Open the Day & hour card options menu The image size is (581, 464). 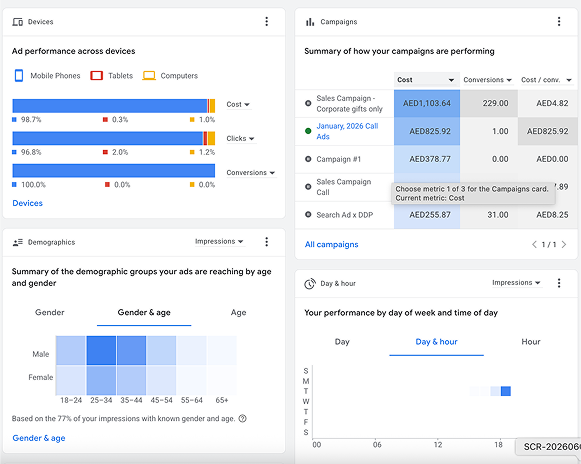pos(559,283)
